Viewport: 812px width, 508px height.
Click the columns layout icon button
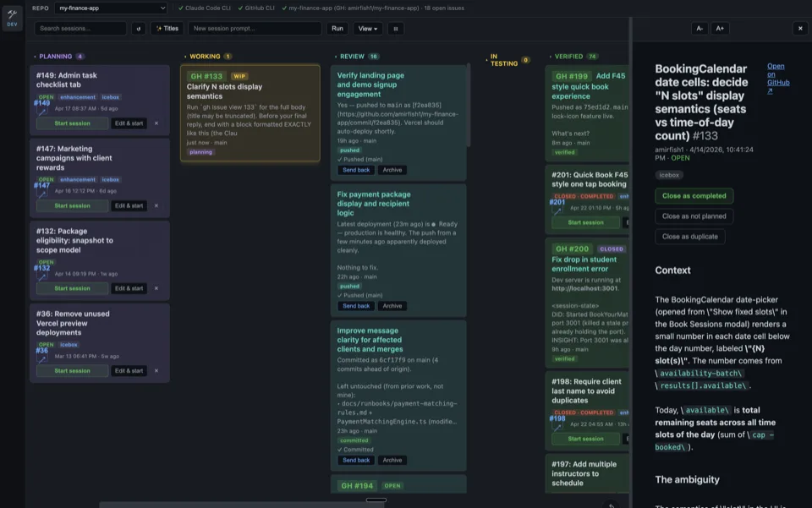click(396, 29)
